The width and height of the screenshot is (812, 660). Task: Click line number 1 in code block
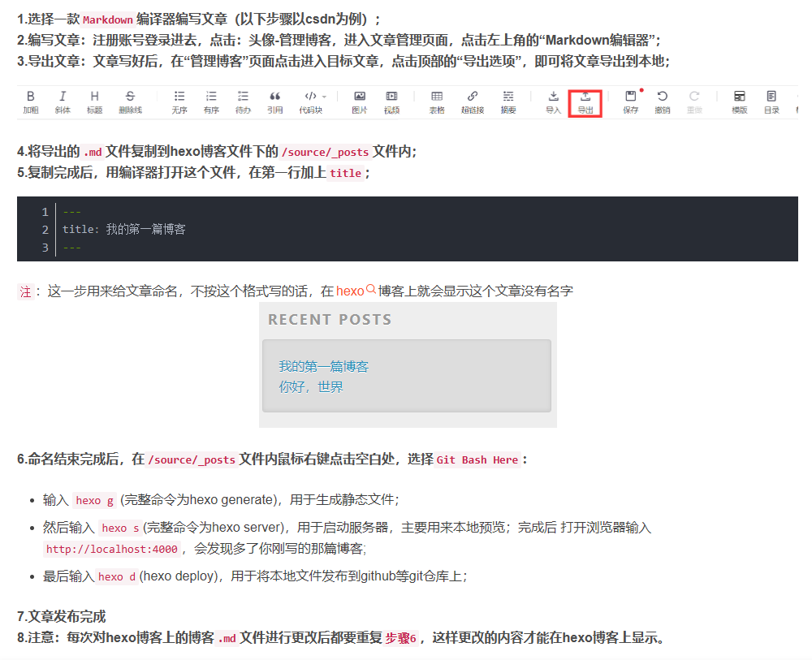coord(45,212)
